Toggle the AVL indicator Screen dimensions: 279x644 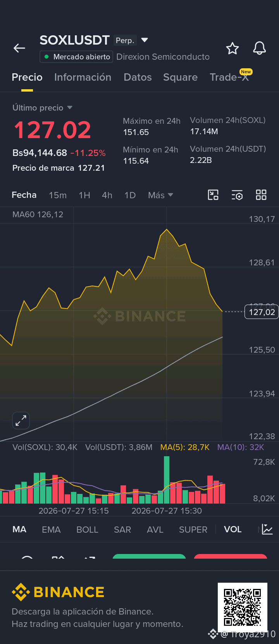[155, 530]
